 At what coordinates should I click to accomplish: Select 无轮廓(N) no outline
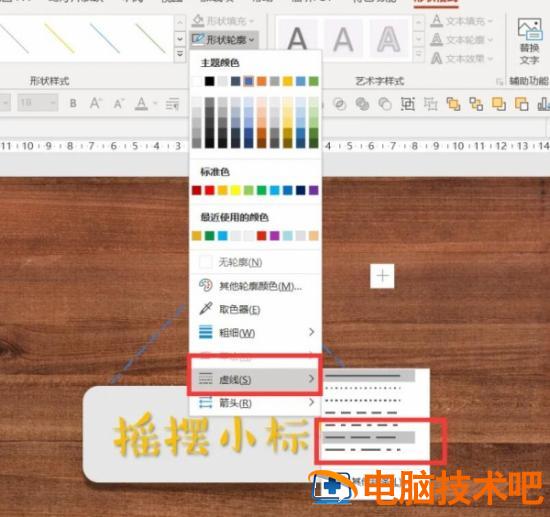click(x=255, y=262)
